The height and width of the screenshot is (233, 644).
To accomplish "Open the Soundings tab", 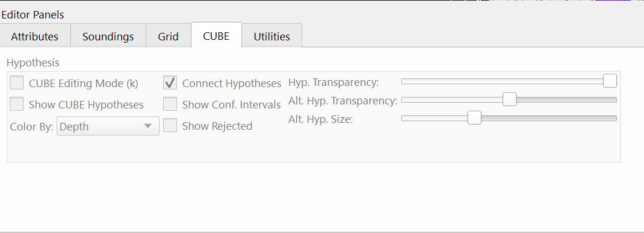I will point(108,36).
